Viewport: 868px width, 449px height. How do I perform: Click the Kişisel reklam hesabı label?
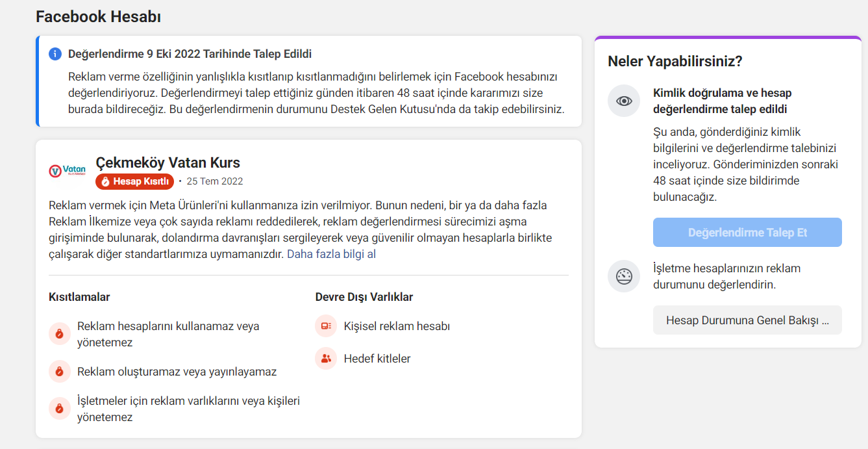coord(397,326)
